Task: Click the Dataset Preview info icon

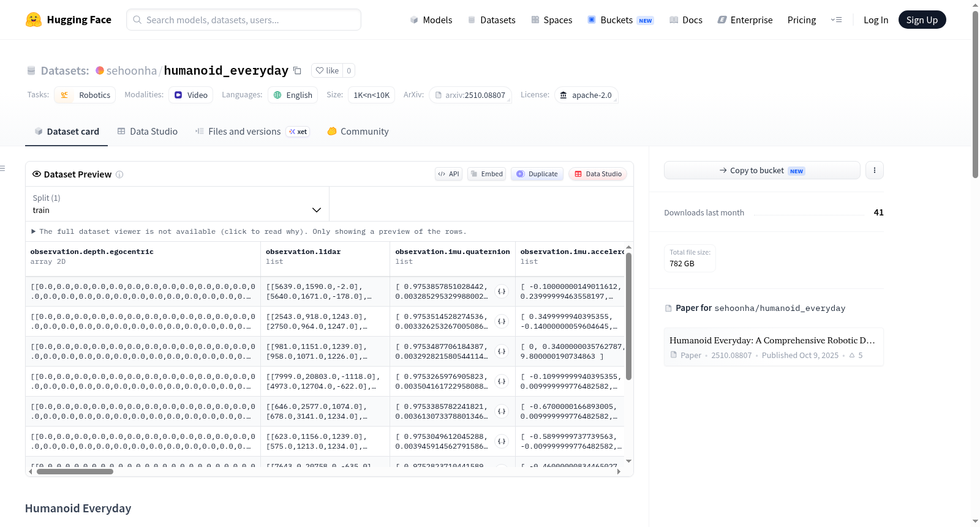Action: (119, 174)
